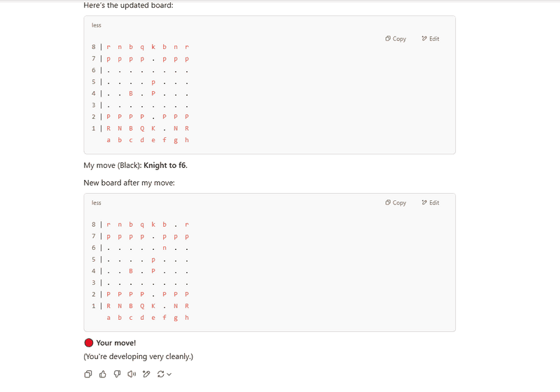Click the white king 'K' in second board
Screen dimensions: 560x392
tap(153, 306)
